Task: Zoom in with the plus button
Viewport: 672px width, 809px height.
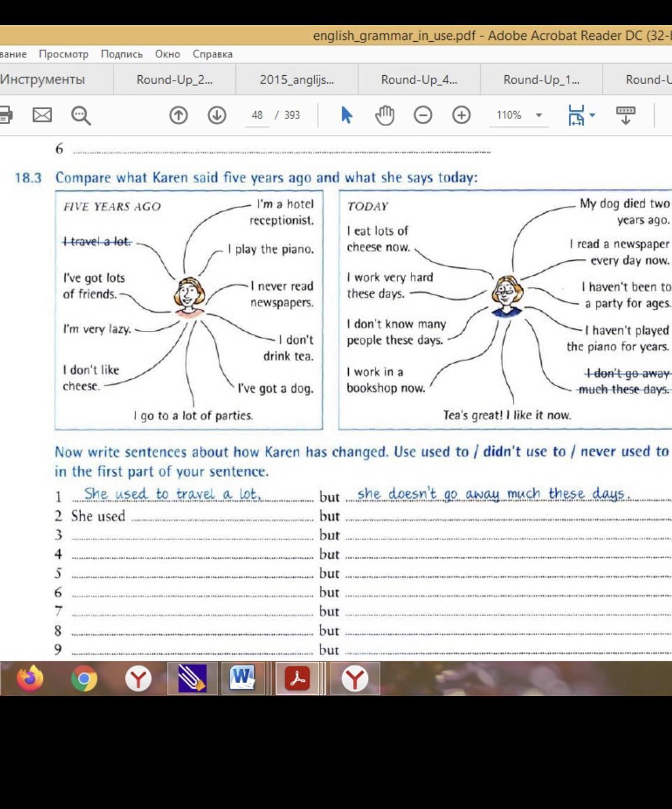Action: [461, 115]
